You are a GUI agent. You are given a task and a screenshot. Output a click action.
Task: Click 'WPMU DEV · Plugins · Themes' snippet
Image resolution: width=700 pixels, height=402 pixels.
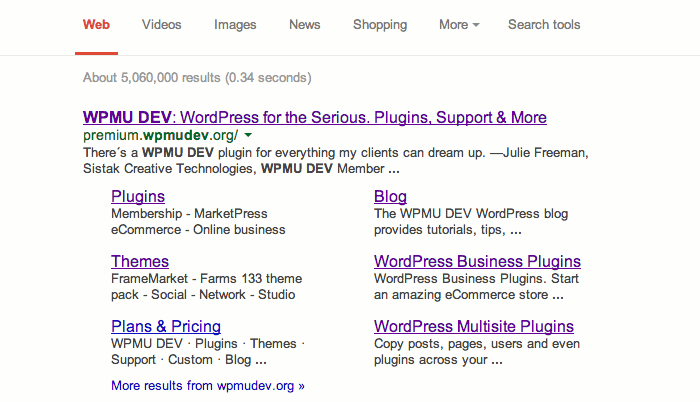(x=208, y=343)
